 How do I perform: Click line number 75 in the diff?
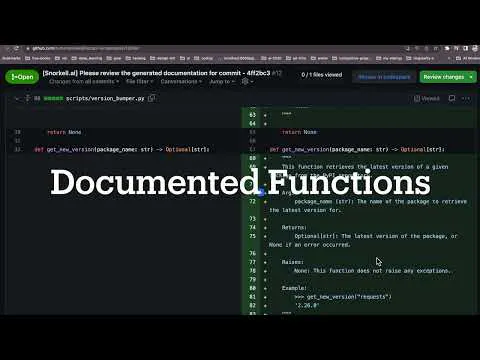(x=252, y=236)
